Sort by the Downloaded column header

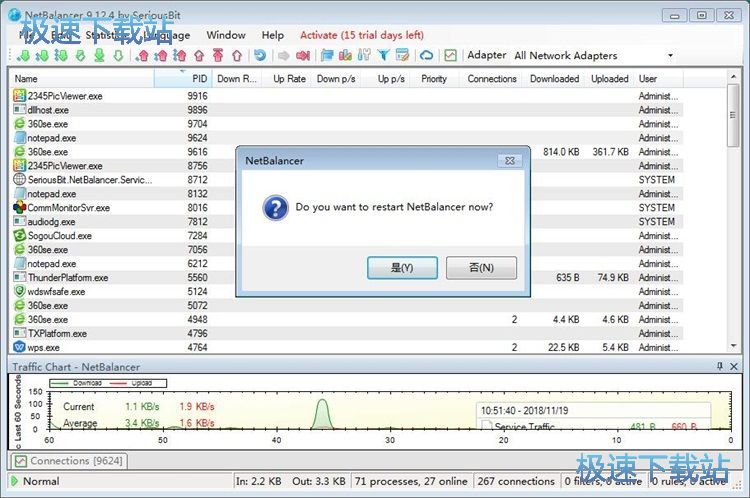pos(554,79)
